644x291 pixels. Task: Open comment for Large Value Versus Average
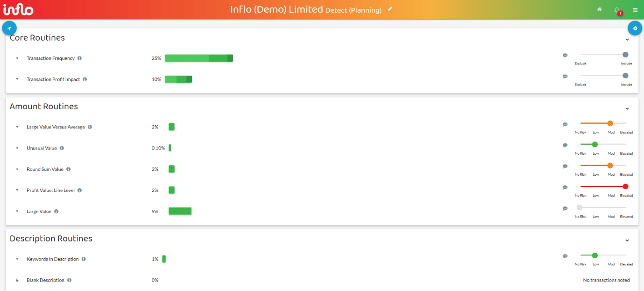565,124
